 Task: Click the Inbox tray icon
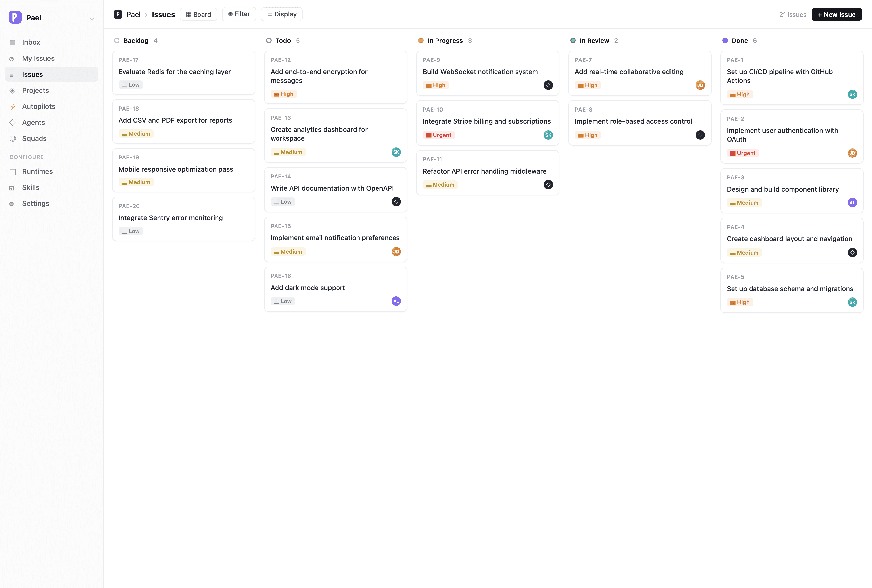pyautogui.click(x=12, y=42)
